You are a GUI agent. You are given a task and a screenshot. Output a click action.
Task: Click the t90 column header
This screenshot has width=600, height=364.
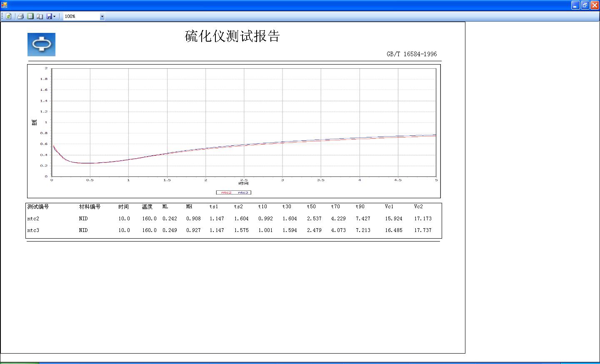coord(360,207)
